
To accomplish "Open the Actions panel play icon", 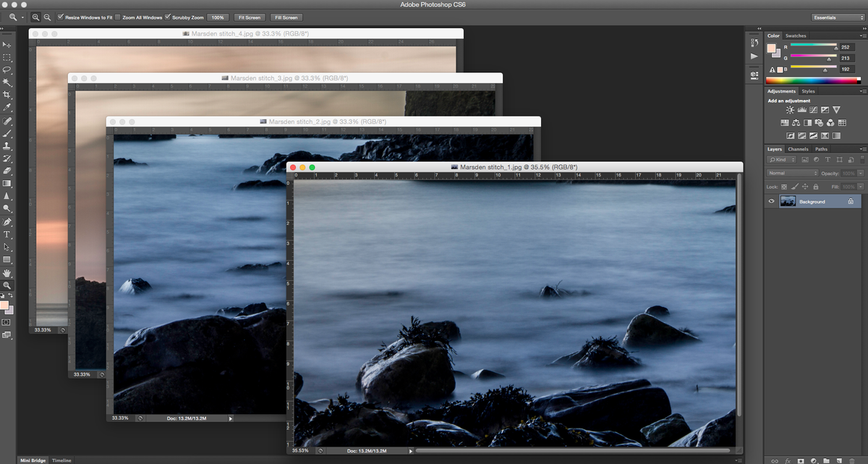I will coord(754,56).
